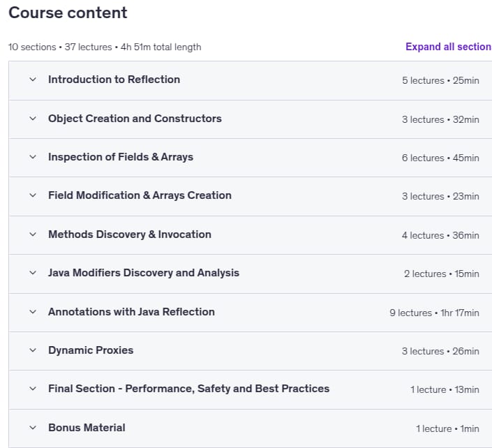Image resolution: width=492 pixels, height=448 pixels.
Task: Open the 'Dynamic Proxies' section title
Action: [x=91, y=350]
